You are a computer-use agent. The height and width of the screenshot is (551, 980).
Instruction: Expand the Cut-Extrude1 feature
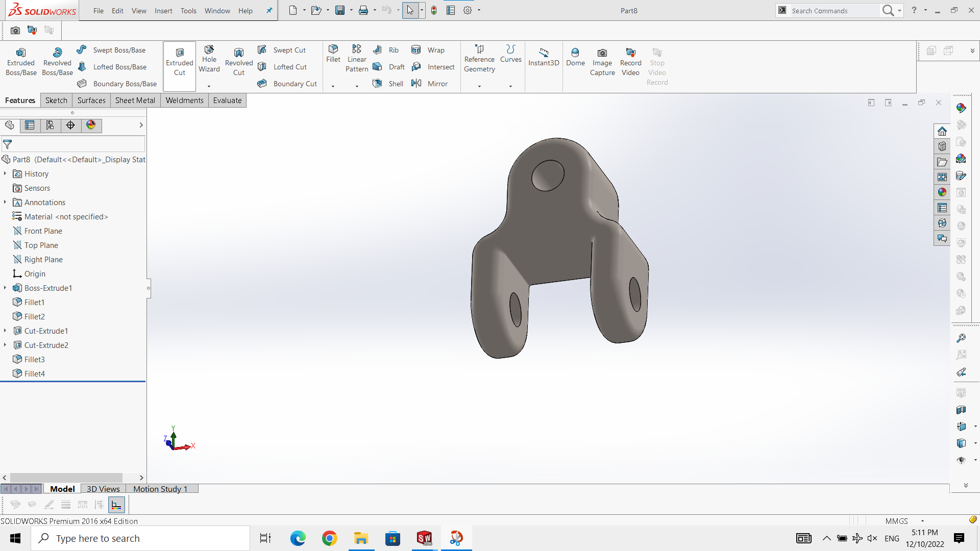coord(5,331)
